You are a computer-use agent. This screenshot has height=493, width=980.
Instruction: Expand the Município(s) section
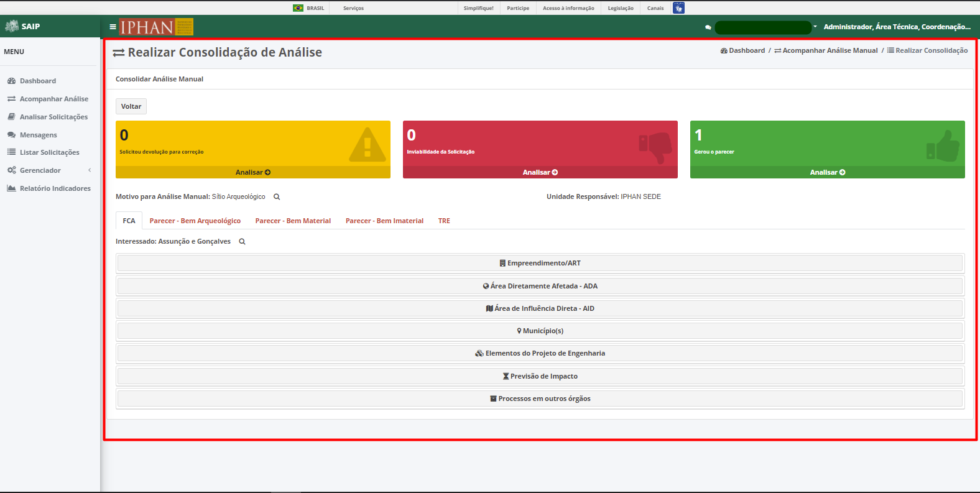[x=540, y=331]
